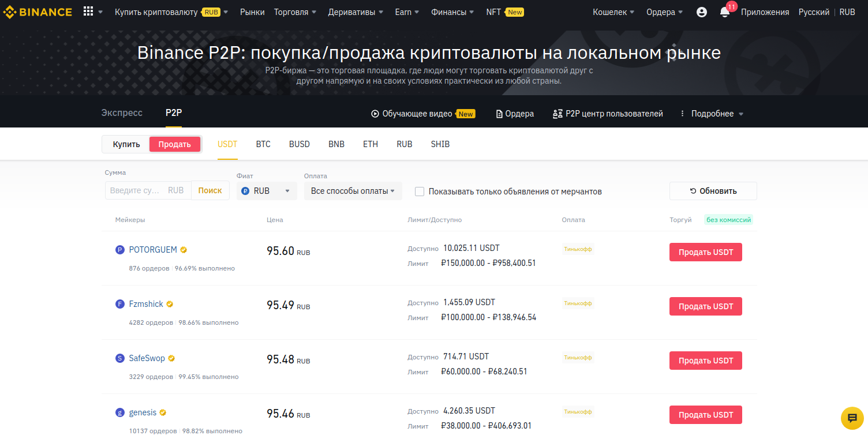Click the без комиссий label
This screenshot has width=868, height=439.
pyautogui.click(x=729, y=220)
